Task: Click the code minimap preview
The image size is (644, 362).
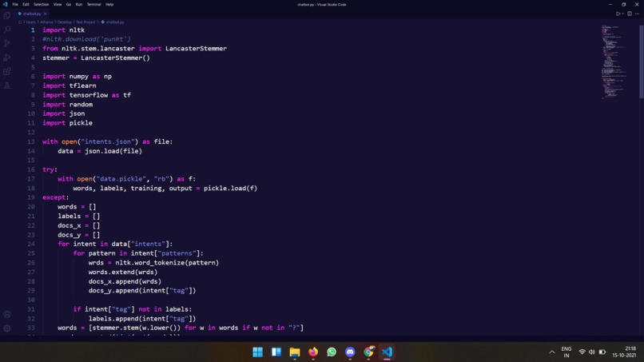Action: tap(615, 62)
